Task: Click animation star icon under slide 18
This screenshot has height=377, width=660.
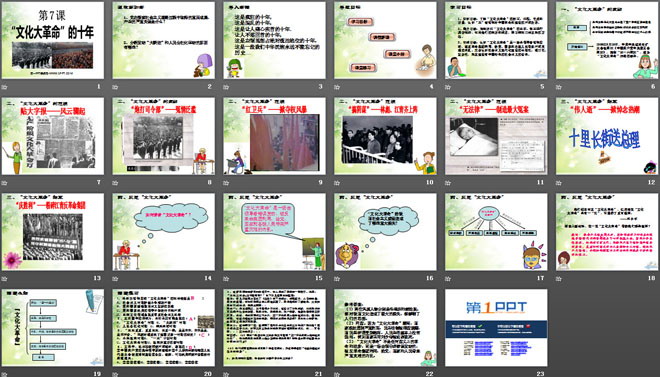Action: coord(559,279)
